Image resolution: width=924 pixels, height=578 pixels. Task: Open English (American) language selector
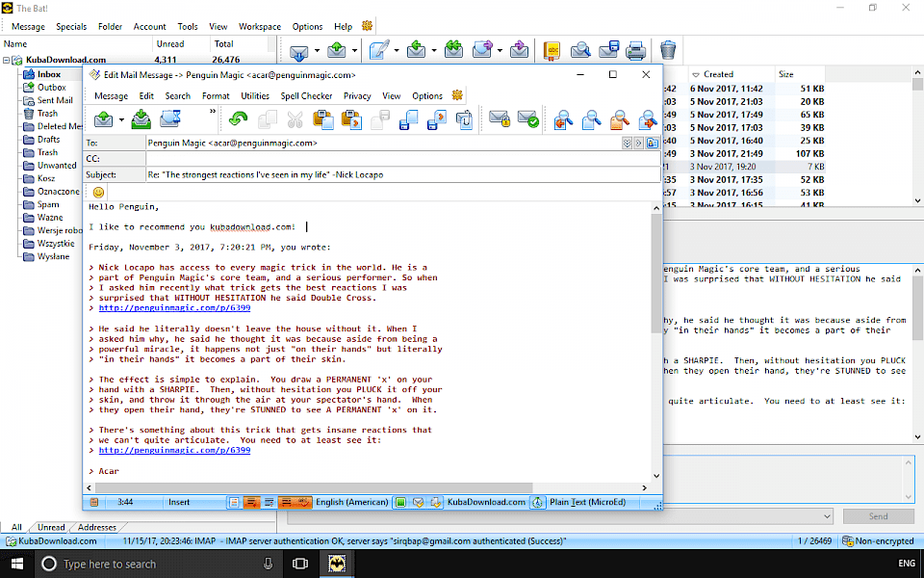pyautogui.click(x=352, y=503)
